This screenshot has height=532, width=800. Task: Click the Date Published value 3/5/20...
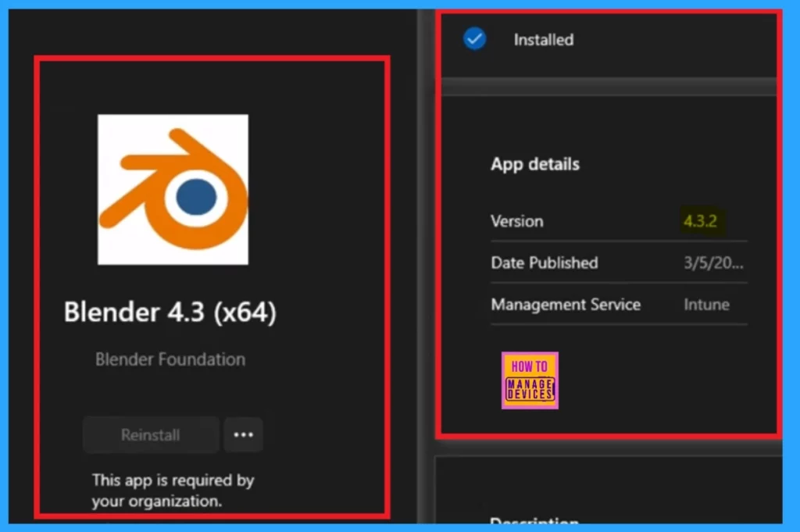pos(713,262)
